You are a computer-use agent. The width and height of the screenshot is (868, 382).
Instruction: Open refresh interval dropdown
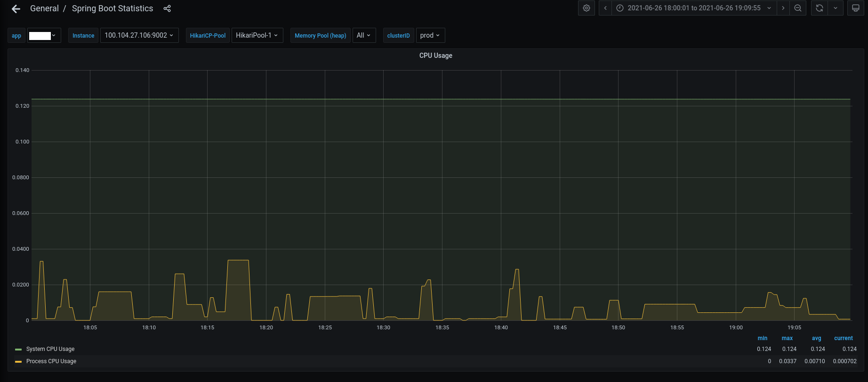836,8
